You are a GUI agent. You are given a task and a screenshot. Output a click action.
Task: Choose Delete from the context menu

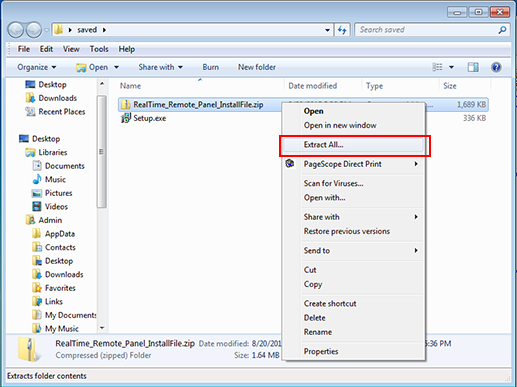click(x=354, y=318)
